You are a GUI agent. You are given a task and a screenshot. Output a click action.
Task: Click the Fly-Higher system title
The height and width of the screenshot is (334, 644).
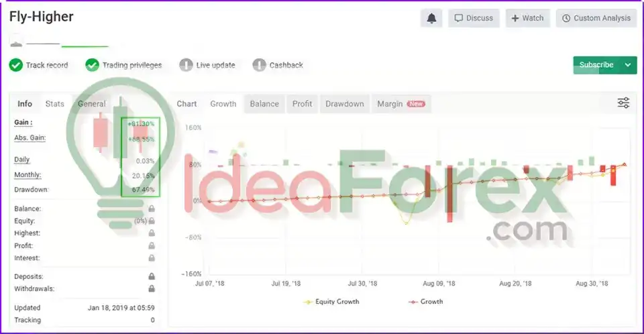click(x=41, y=17)
